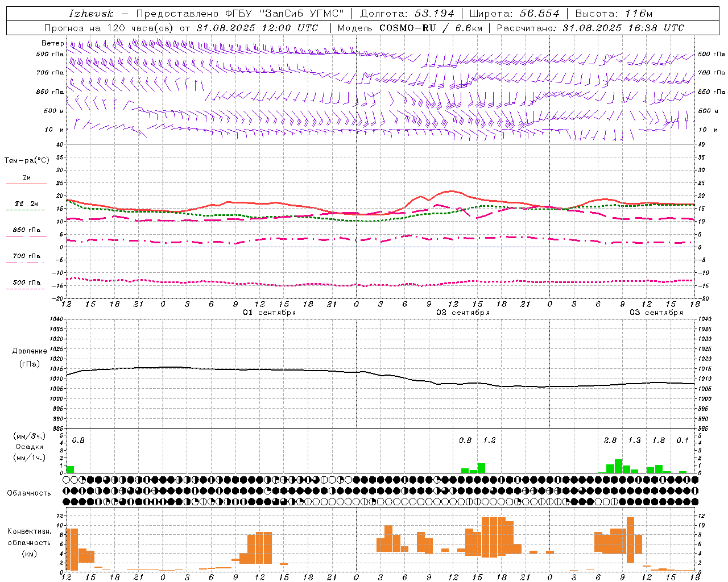The image size is (728, 582).
Task: Select the 1.2 precipitation total value
Action: (490, 440)
